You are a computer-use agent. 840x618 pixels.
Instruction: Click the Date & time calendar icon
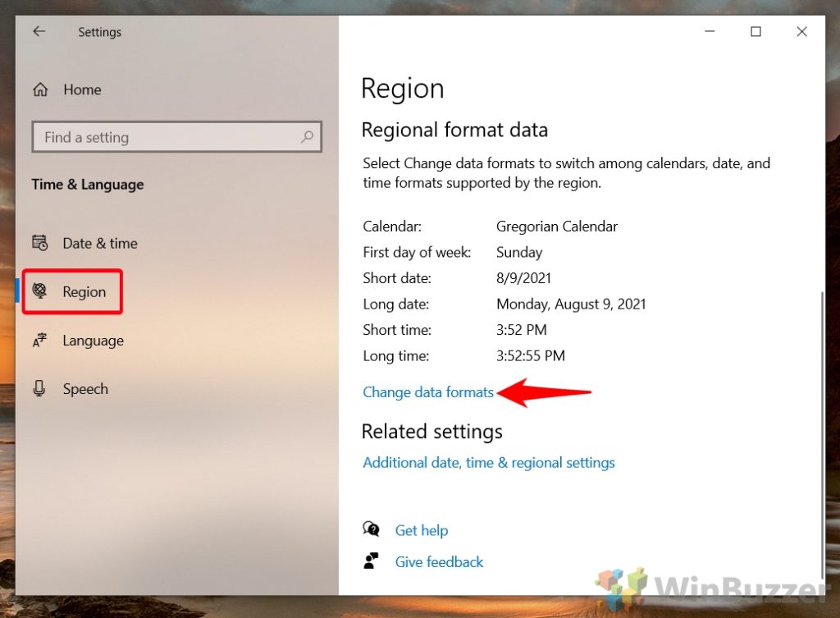(39, 243)
